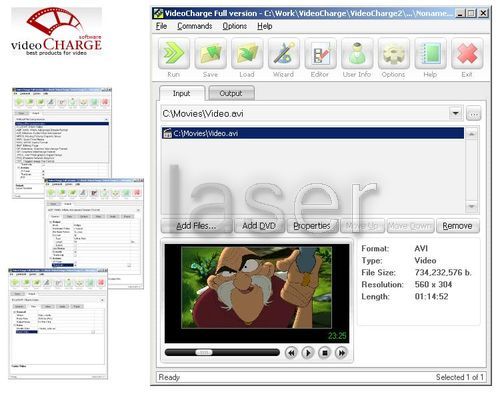
Task: Click the 23:25 preview time counter
Action: coord(337,336)
